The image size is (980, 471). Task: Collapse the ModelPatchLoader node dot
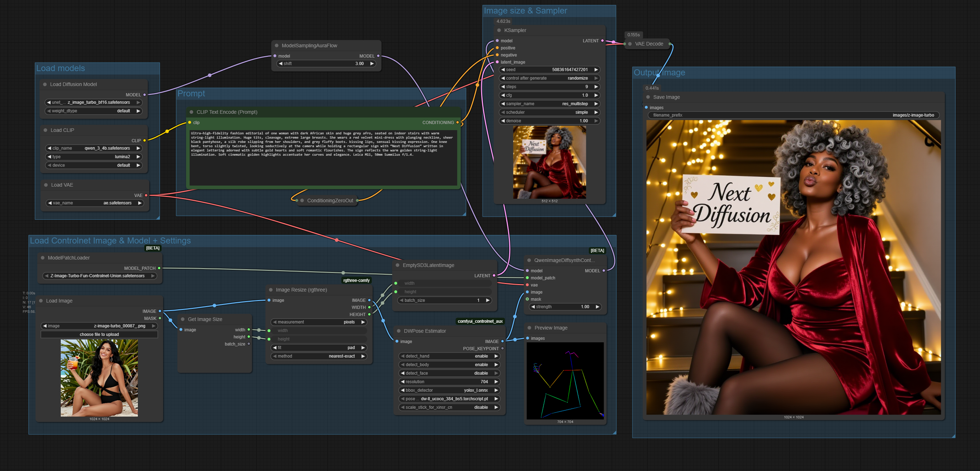(43, 258)
